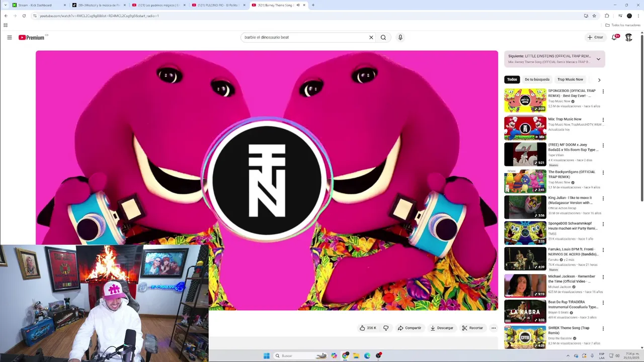Viewport: 644px width, 362px height.
Task: Close the PULCINO PIO tab
Action: pyautogui.click(x=245, y=5)
